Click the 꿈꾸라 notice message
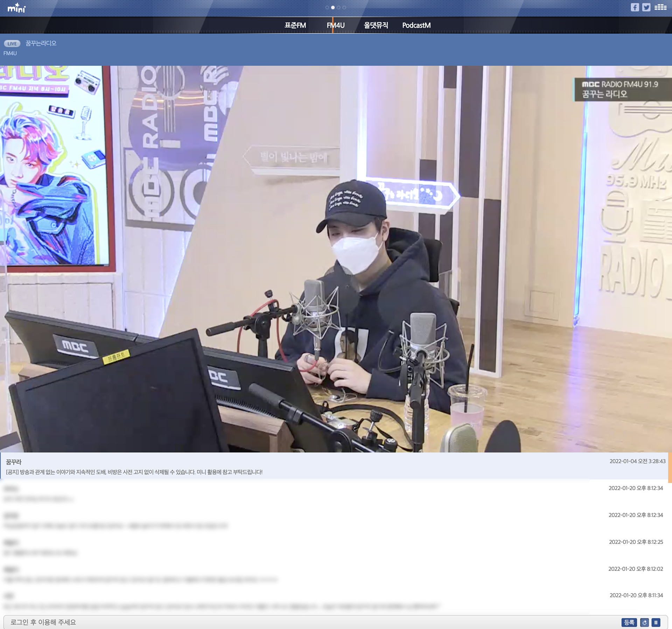 pos(134,472)
